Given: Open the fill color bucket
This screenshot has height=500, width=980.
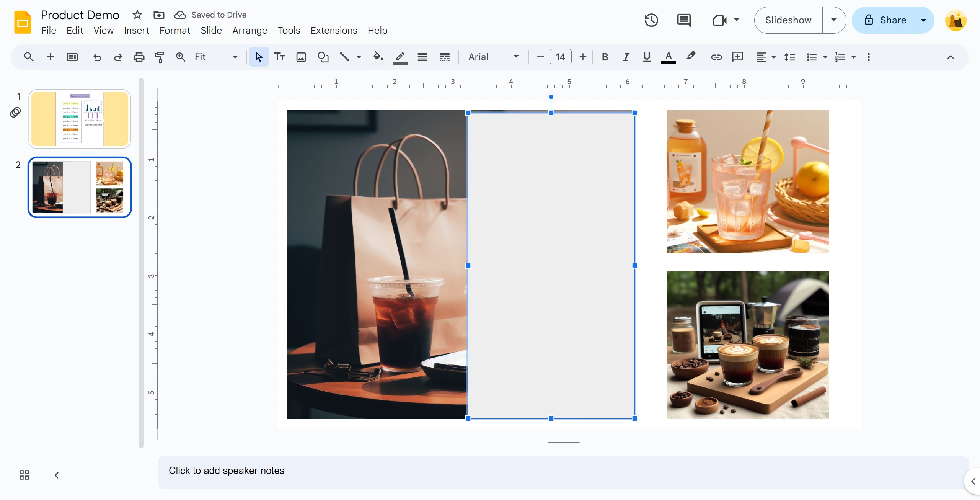Looking at the screenshot, I should tap(378, 57).
